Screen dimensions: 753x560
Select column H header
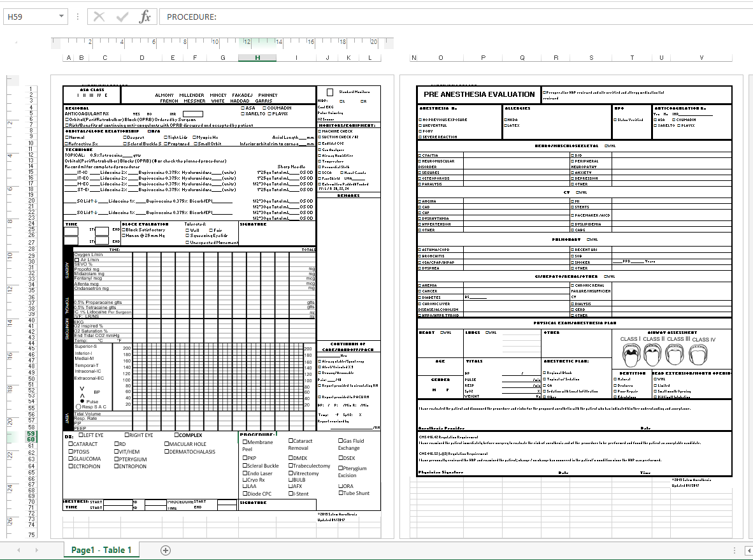257,57
